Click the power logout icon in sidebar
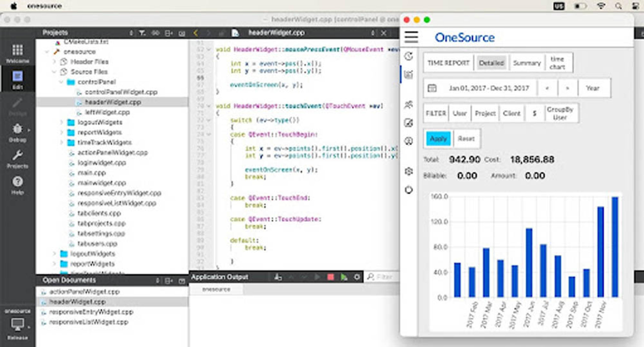Image resolution: width=644 pixels, height=347 pixels. pos(409,190)
